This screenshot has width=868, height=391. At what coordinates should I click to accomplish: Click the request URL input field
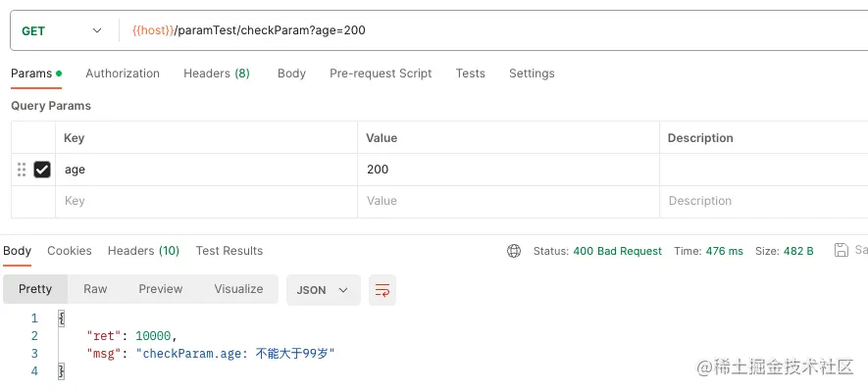click(492, 30)
